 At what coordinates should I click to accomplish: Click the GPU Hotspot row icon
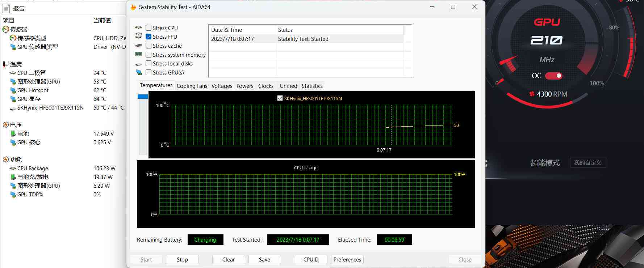[13, 90]
